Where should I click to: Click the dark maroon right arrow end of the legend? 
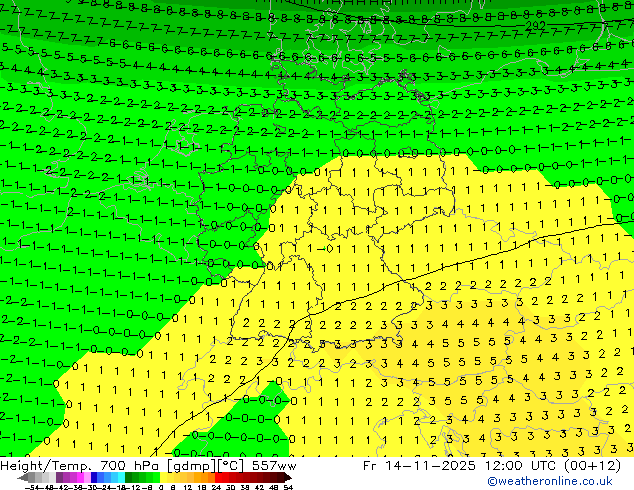(x=288, y=477)
